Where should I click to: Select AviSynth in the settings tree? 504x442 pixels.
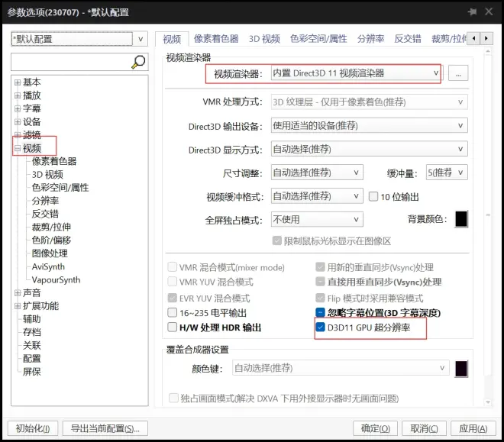pos(48,266)
